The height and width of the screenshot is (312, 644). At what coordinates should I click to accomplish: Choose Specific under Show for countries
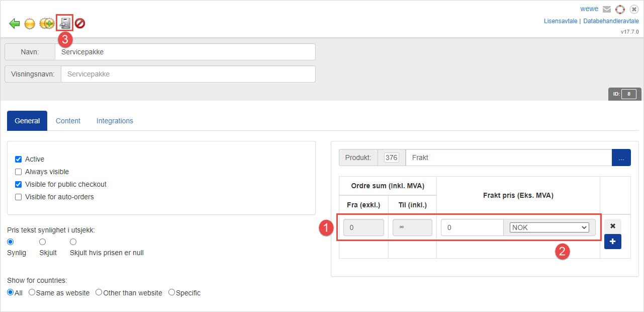(x=171, y=292)
